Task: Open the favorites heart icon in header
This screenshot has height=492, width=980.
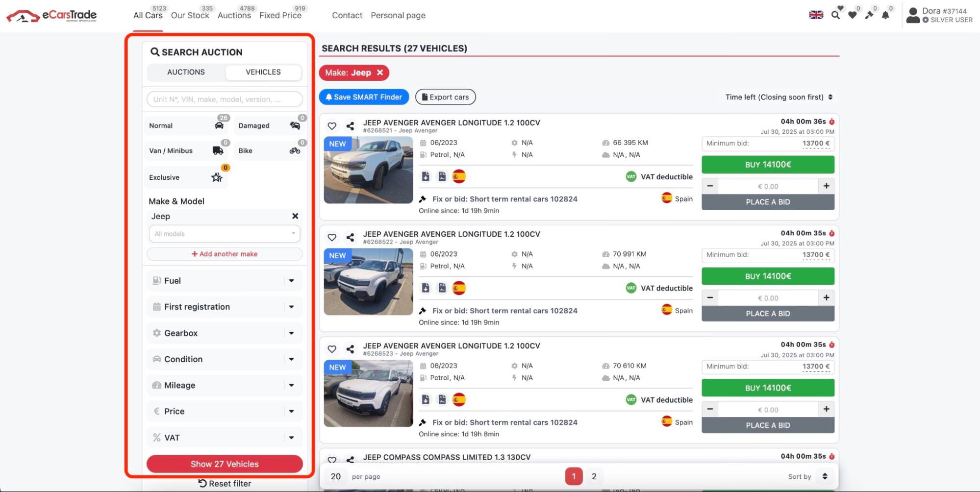Action: coord(853,15)
